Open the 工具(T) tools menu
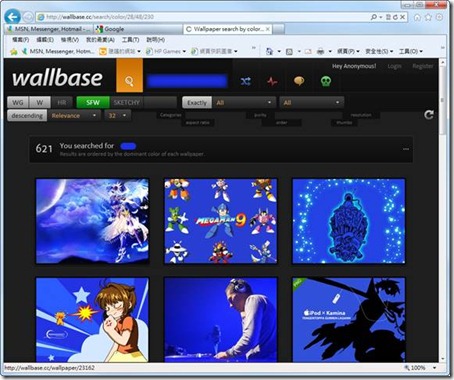 tap(130, 40)
